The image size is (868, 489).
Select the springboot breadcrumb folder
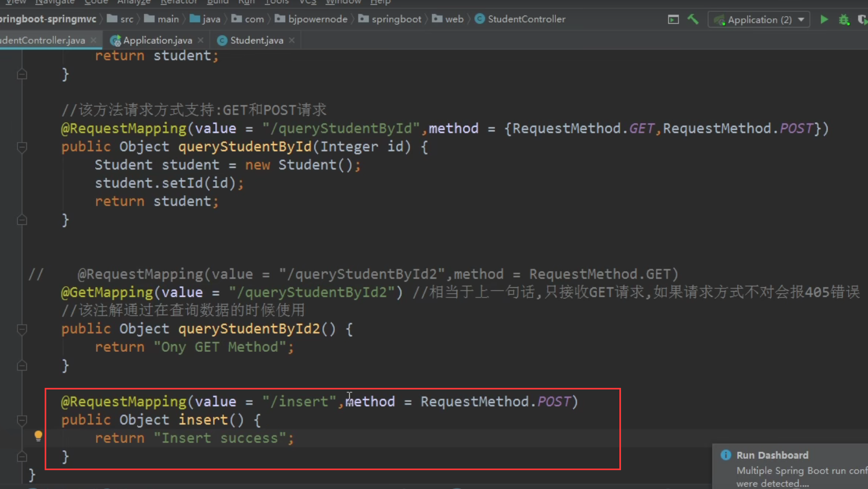pyautogui.click(x=390, y=19)
